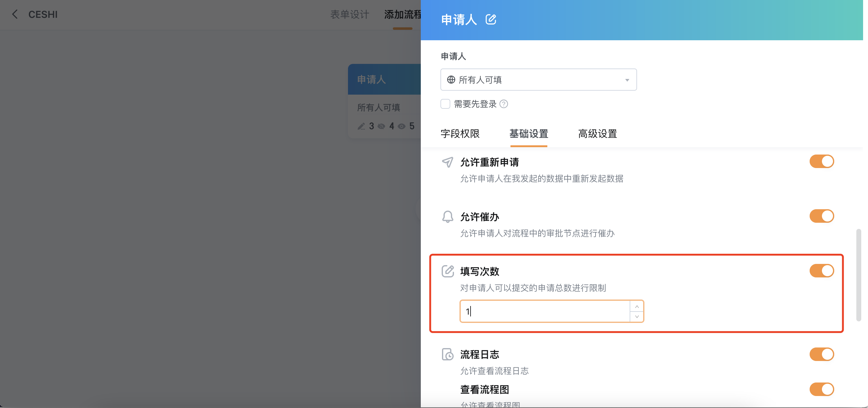
Task: Click the 允许重新申请 label
Action: pos(489,162)
